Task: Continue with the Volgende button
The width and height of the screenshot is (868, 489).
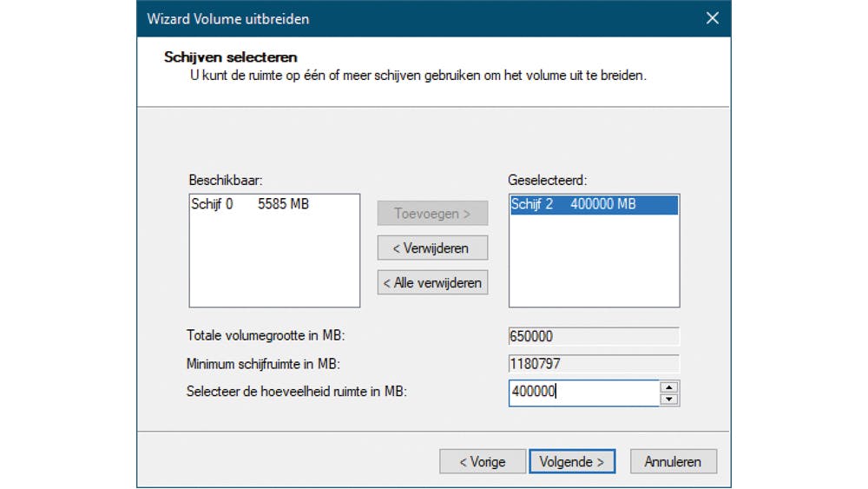Action: coord(572,461)
